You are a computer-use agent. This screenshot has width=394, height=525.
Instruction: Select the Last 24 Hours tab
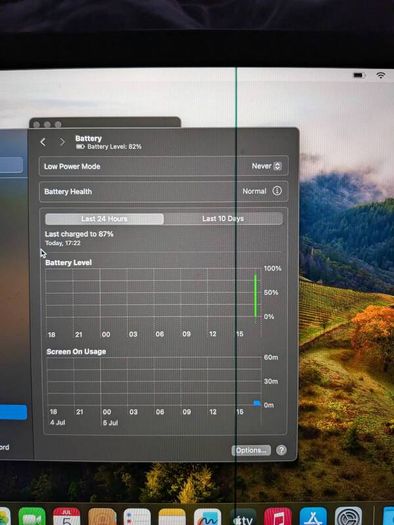coord(104,219)
